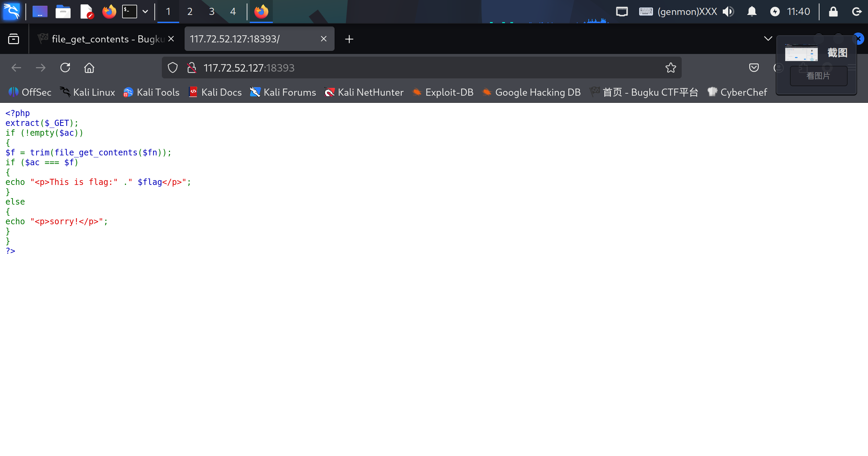
Task: Launch terminal emulator from panel
Action: (130, 12)
